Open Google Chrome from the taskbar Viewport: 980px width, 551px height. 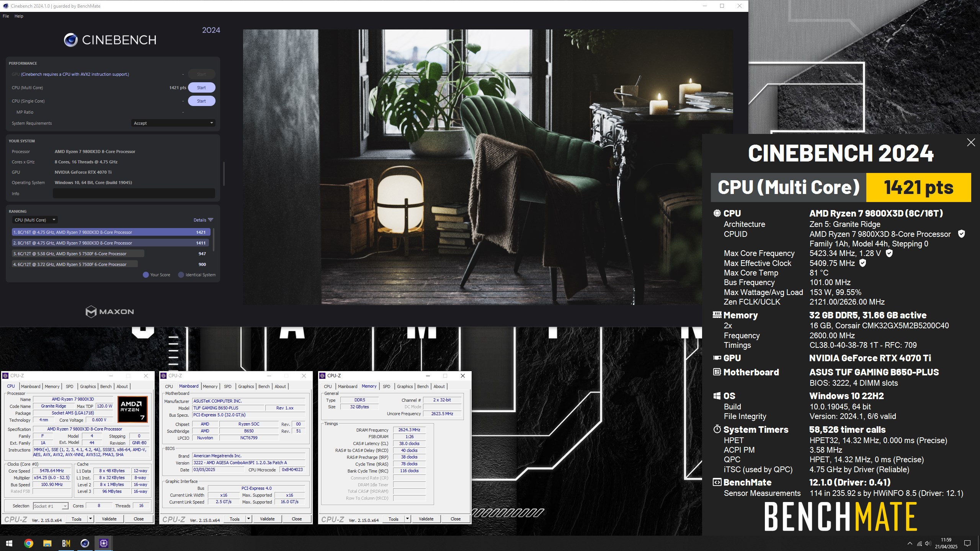[28, 543]
